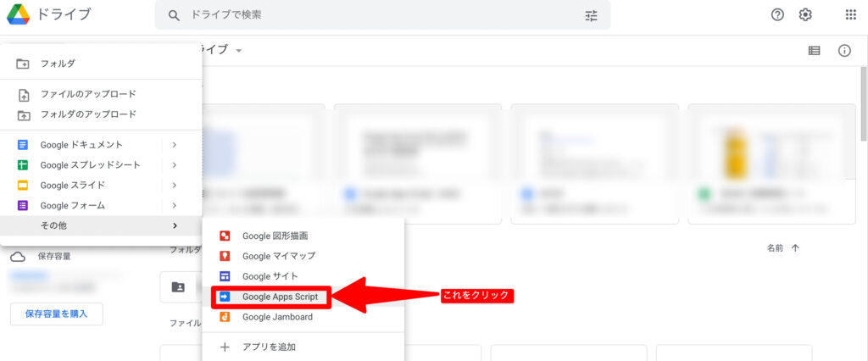Select Google Apps Script
The height and width of the screenshot is (361, 868).
[303, 297]
